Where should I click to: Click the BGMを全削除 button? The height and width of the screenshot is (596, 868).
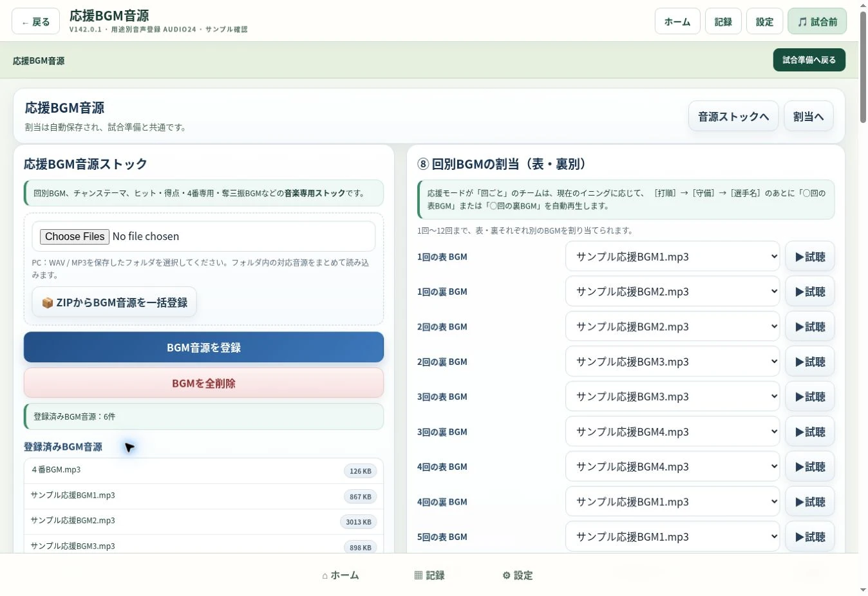(203, 383)
